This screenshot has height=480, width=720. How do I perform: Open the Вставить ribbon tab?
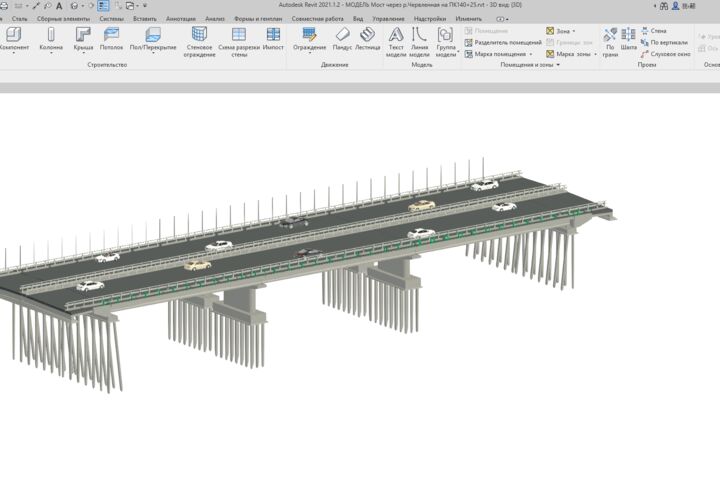tap(145, 19)
